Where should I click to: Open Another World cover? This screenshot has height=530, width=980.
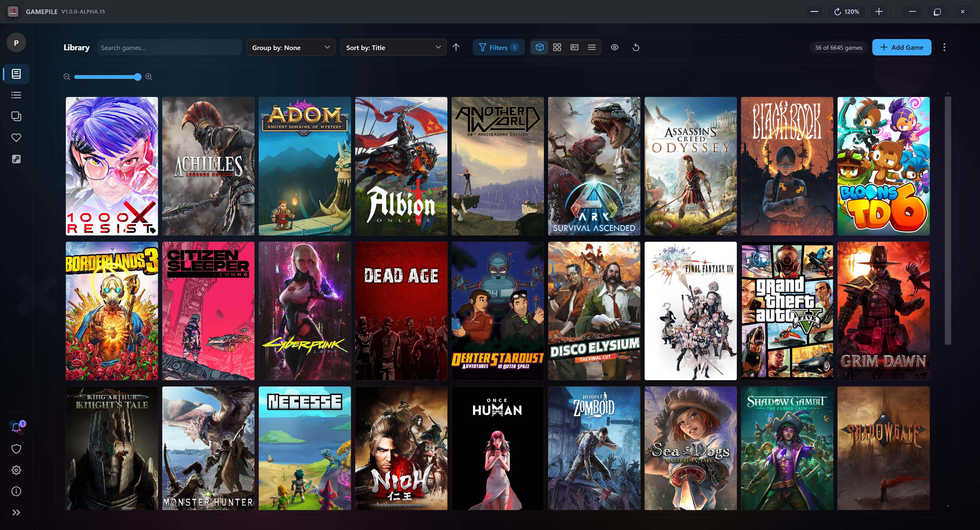(x=498, y=166)
